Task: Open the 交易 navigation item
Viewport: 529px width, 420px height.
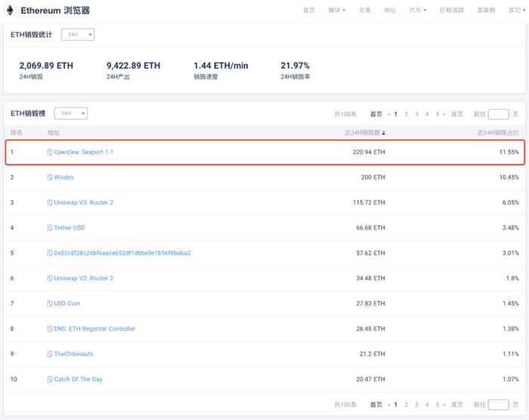Action: pos(365,10)
